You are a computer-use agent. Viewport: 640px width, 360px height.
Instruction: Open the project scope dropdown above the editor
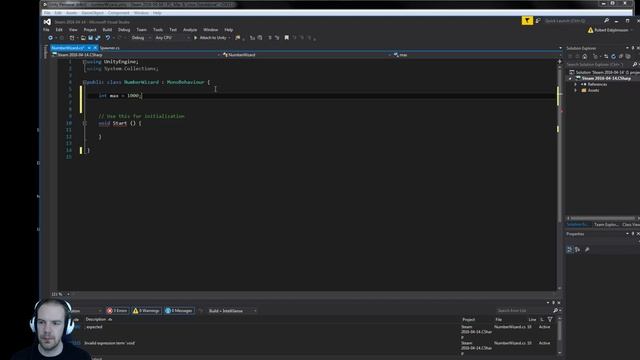[x=136, y=55]
